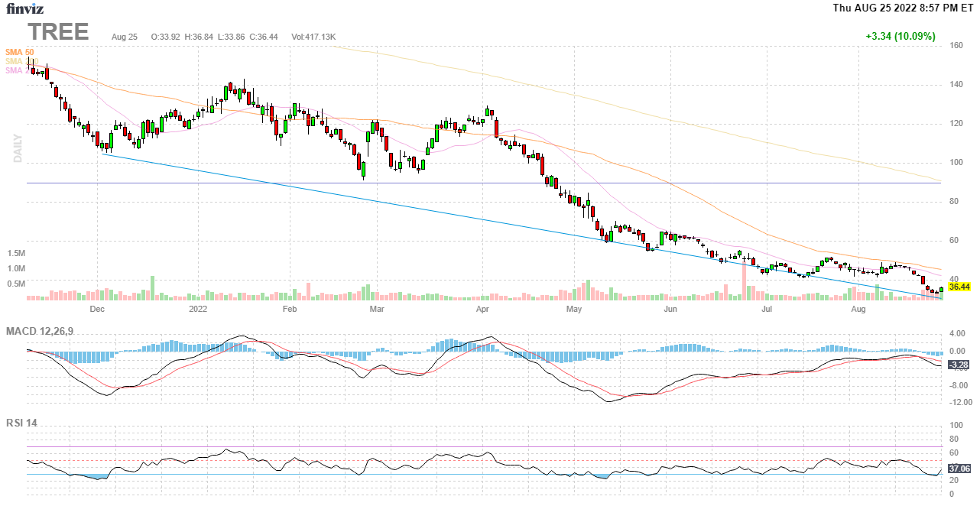Click the yellow 36.44 current price tag
This screenshot has width=980, height=506.
(x=959, y=287)
